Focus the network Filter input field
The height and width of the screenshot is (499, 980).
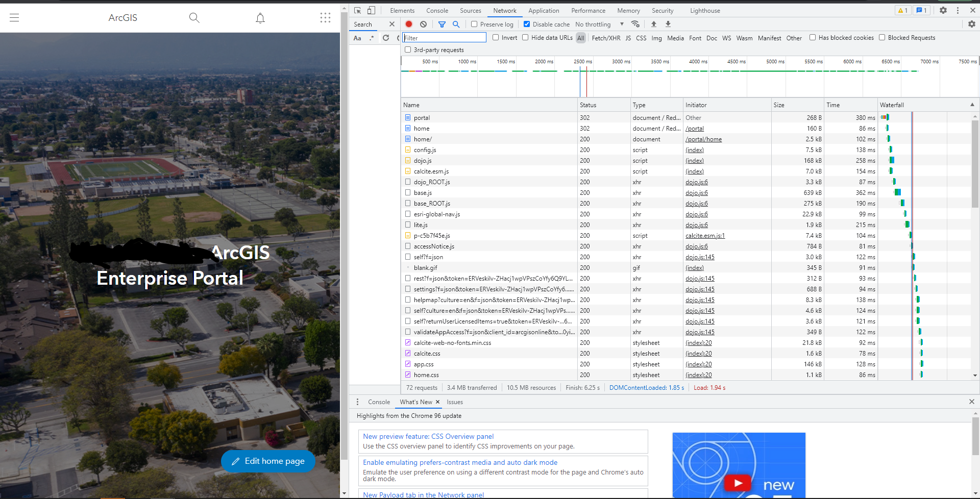pos(444,38)
